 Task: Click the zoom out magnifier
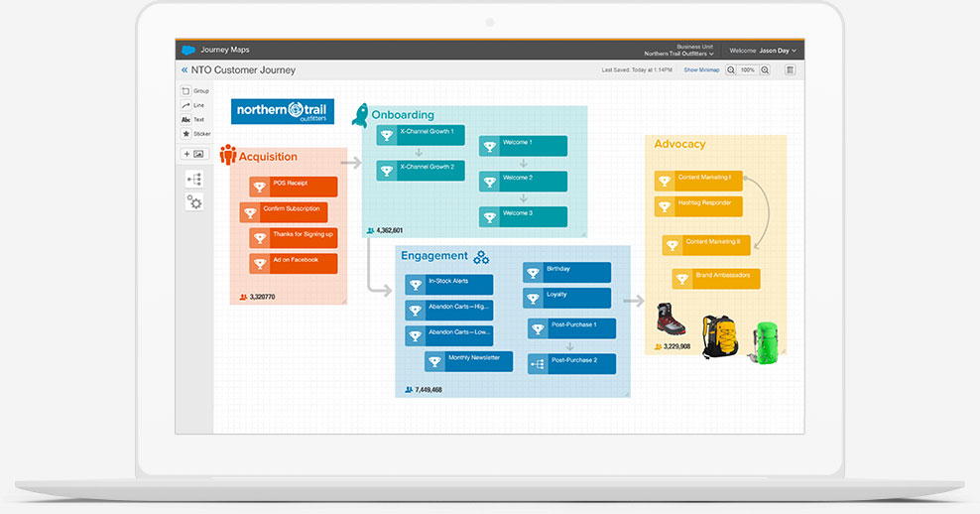pos(731,70)
